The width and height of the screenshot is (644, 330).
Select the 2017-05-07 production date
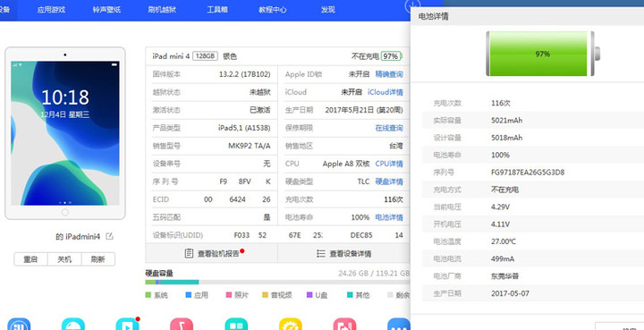[510, 293]
